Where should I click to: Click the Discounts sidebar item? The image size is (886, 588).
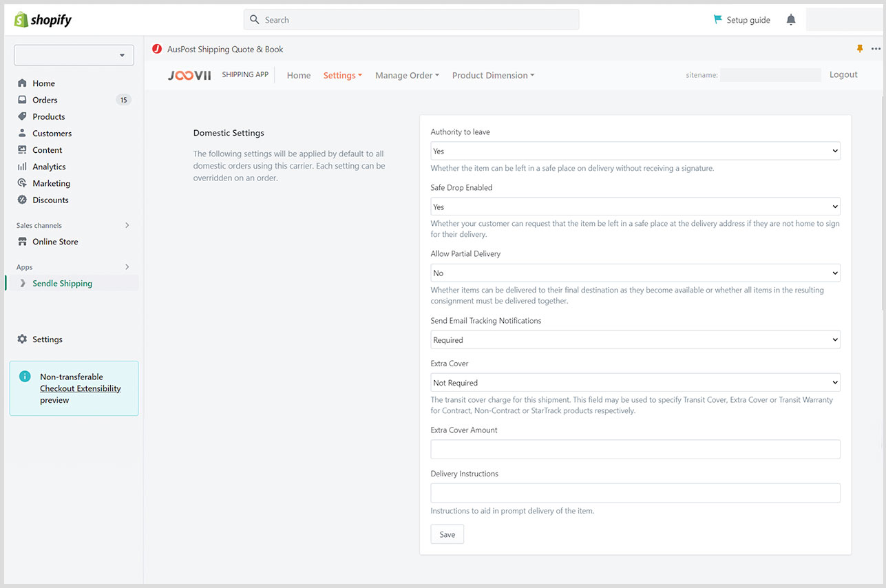tap(50, 200)
